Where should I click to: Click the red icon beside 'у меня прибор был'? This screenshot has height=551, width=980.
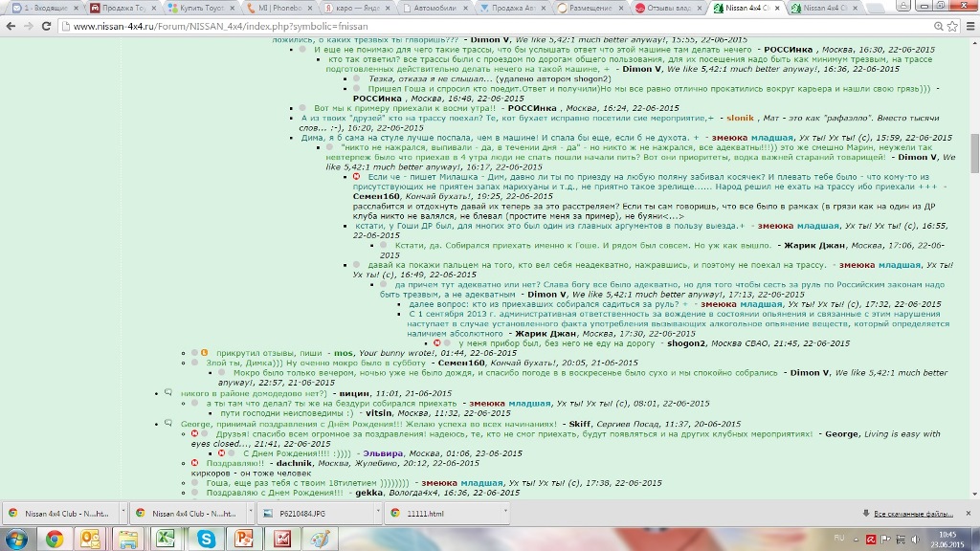pos(436,343)
